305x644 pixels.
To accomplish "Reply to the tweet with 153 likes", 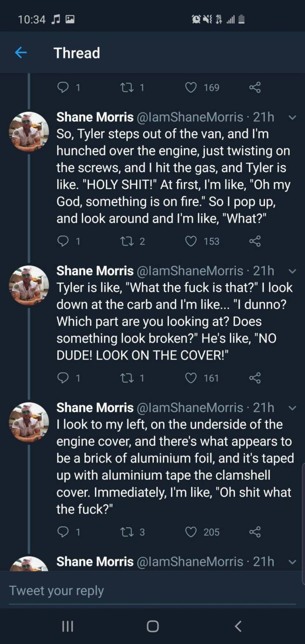I will [x=62, y=241].
